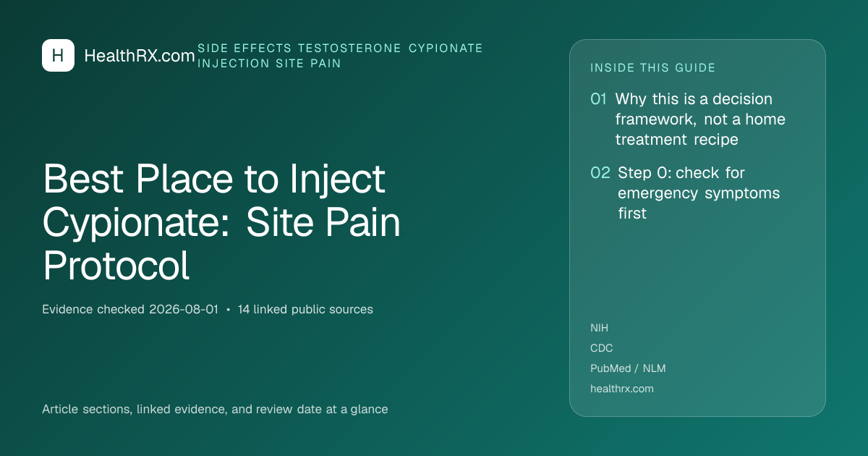The height and width of the screenshot is (456, 868).
Task: Click the "PubMed / NLM" source label
Action: [628, 368]
